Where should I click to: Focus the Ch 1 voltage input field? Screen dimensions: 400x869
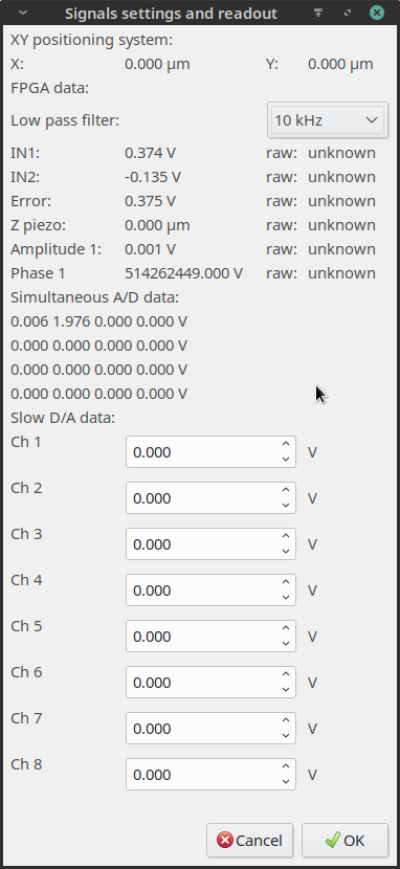tap(202, 452)
